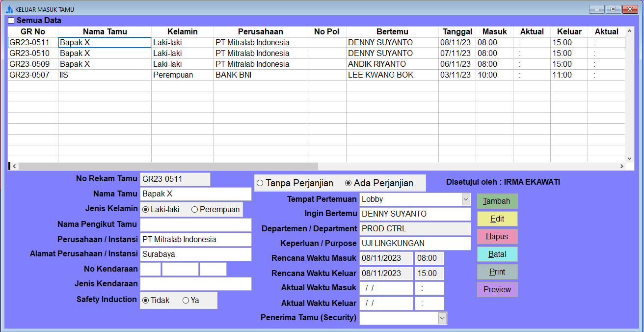Click the grid's scroll down arrow
The height and width of the screenshot is (332, 644).
pyautogui.click(x=630, y=158)
